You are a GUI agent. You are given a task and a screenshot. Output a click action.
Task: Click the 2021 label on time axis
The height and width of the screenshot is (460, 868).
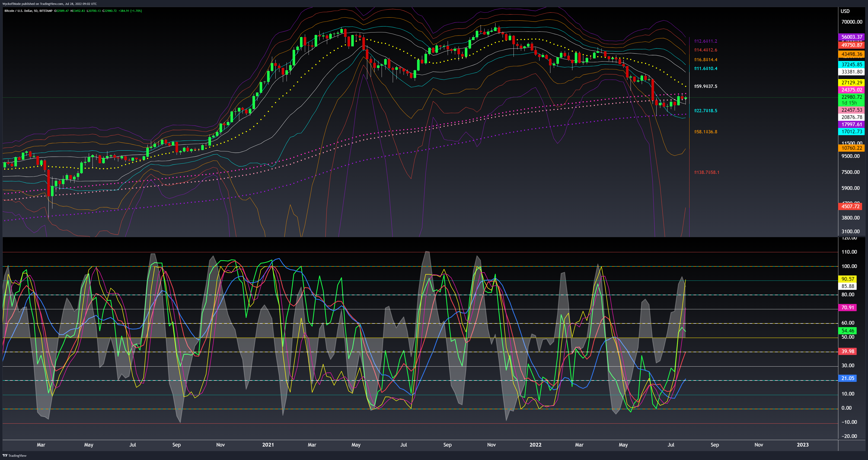(268, 445)
